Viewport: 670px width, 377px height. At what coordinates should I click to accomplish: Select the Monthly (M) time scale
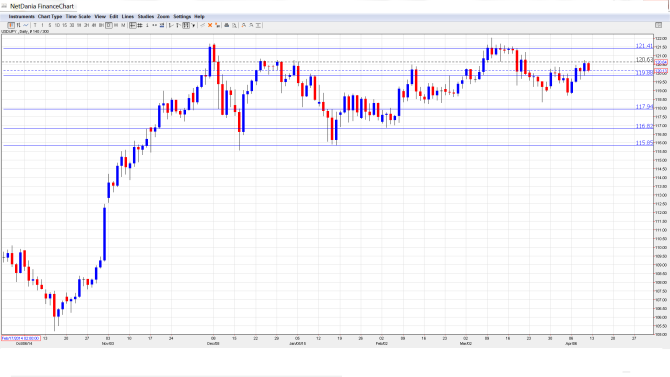123,25
